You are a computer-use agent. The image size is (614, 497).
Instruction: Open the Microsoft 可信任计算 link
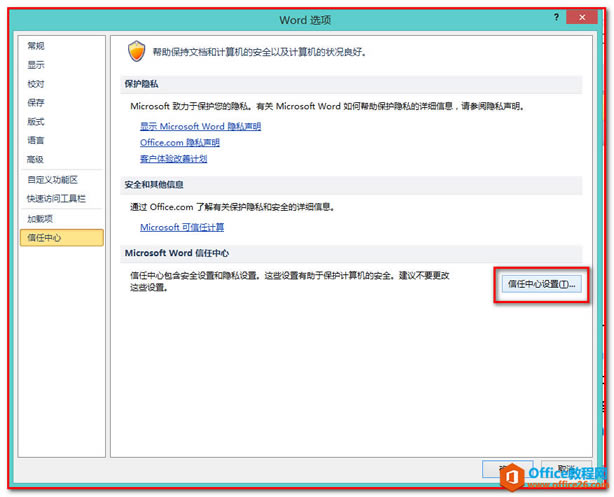point(182,227)
